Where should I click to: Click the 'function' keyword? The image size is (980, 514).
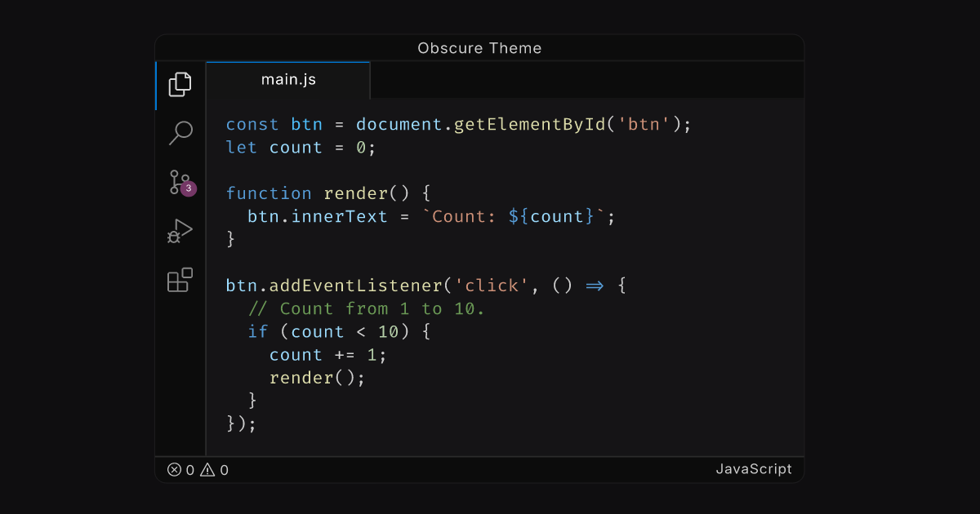(269, 193)
